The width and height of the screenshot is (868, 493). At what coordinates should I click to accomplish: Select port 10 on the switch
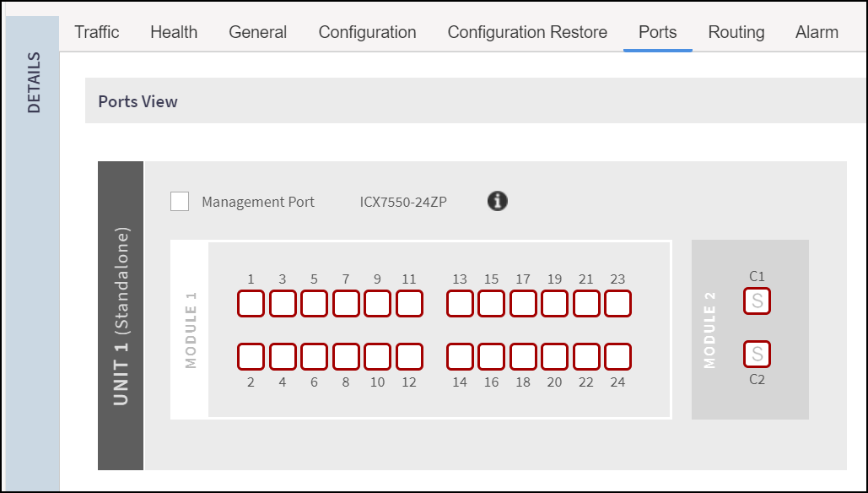pos(378,357)
